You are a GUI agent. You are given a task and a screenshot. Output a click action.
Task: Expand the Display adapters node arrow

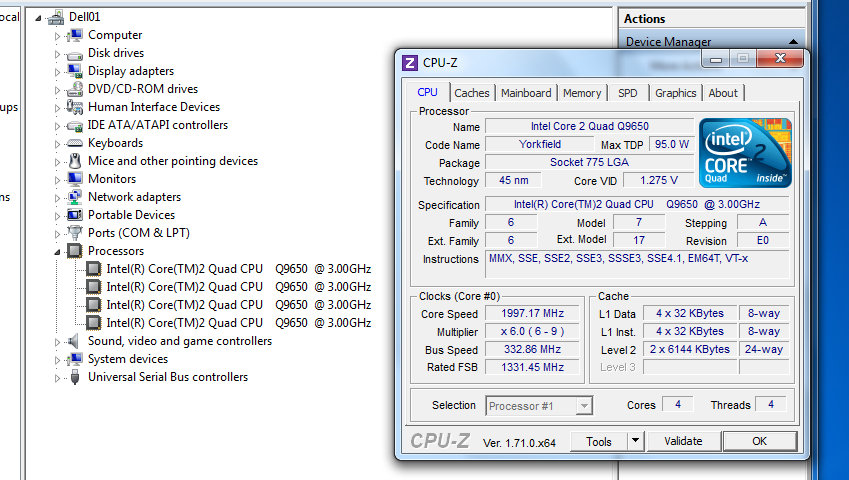coord(57,72)
